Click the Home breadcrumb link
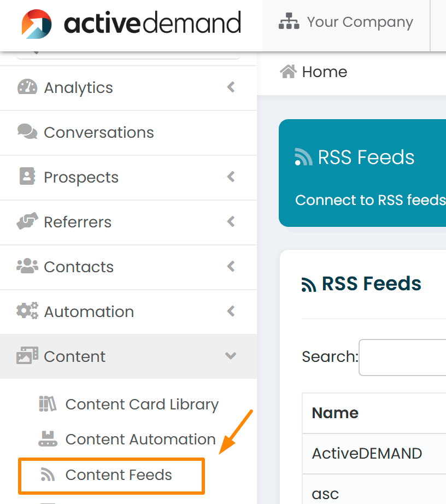 (x=325, y=72)
